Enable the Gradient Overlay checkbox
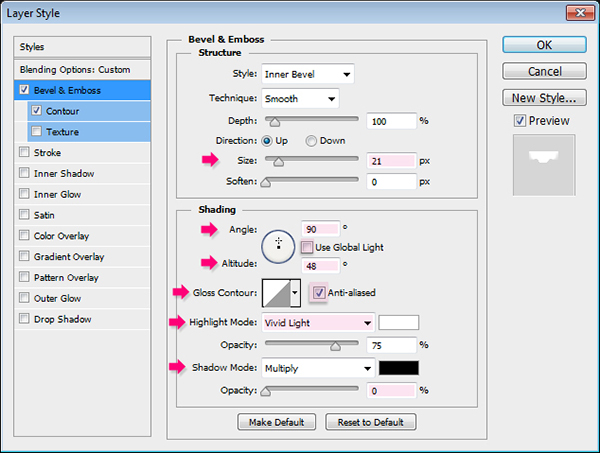This screenshot has width=600, height=453. pyautogui.click(x=24, y=256)
